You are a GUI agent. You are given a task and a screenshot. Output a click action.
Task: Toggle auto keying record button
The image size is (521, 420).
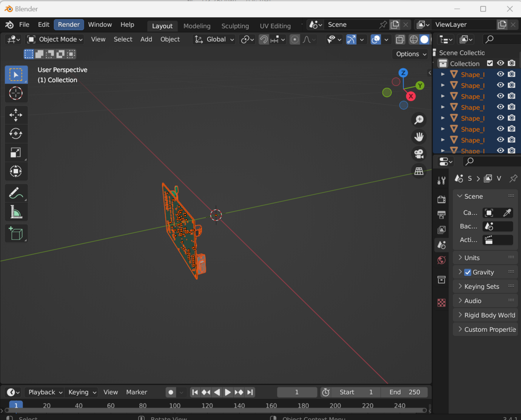(x=171, y=392)
